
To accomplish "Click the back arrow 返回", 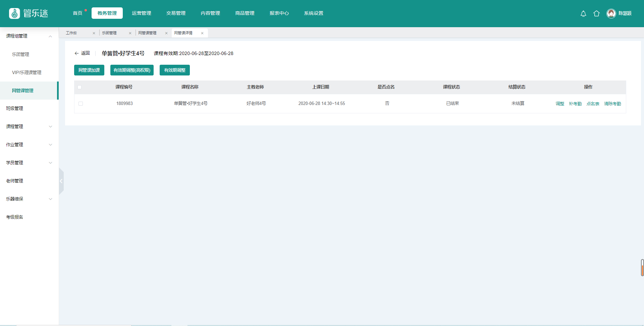I will pyautogui.click(x=82, y=53).
